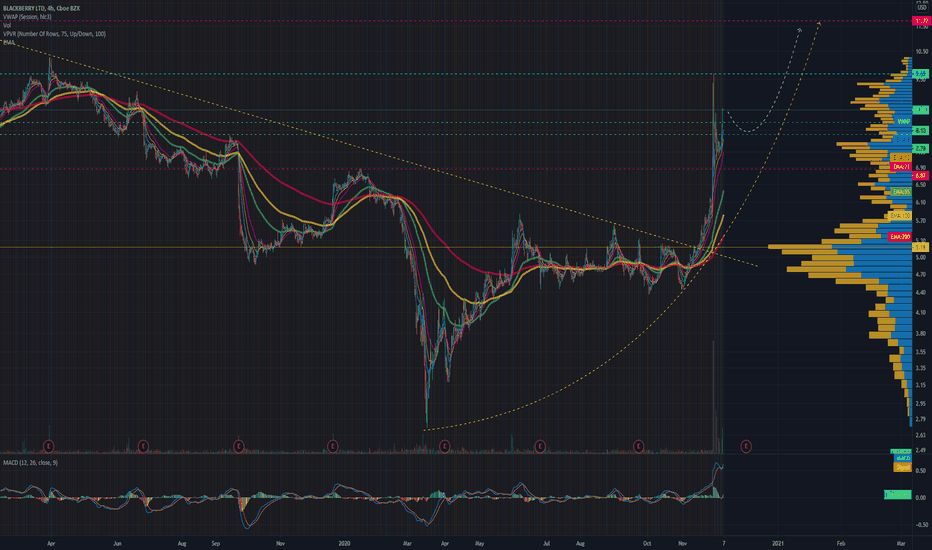Click the earnings marker above the first Apr label
The width and height of the screenshot is (932, 550).
(49, 446)
